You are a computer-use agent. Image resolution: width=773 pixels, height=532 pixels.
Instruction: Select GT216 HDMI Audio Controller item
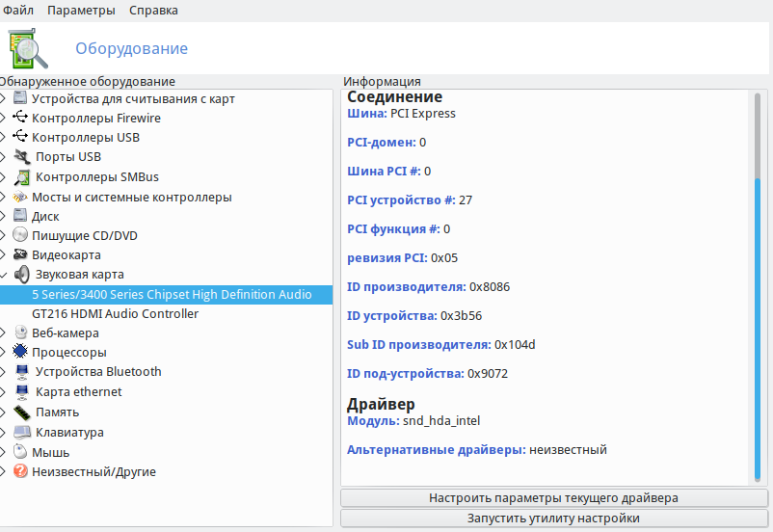point(115,314)
